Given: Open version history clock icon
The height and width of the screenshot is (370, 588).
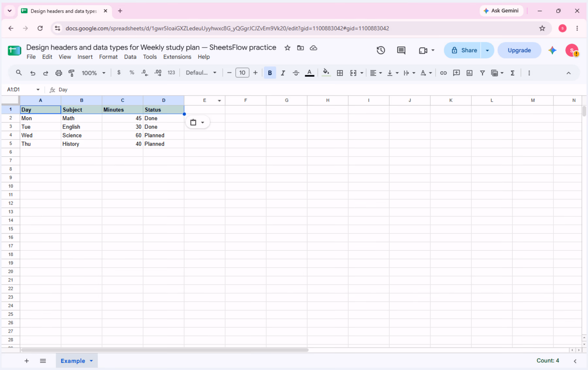Looking at the screenshot, I should [381, 50].
